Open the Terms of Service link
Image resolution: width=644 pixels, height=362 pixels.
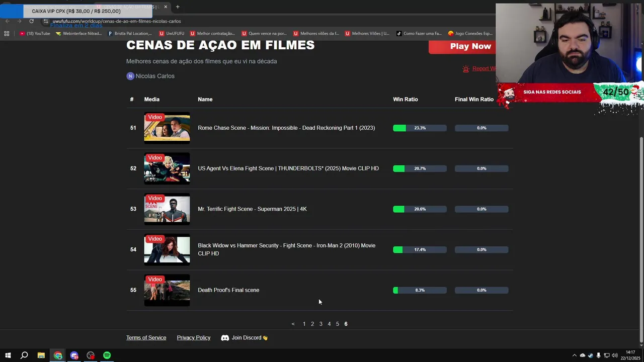(146, 338)
